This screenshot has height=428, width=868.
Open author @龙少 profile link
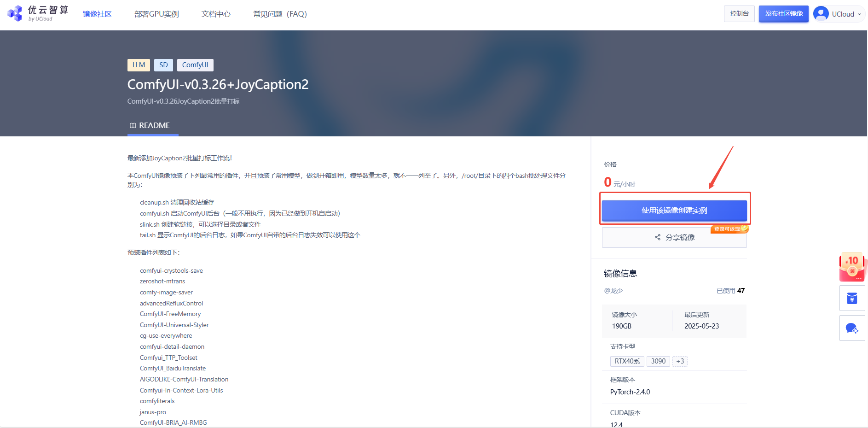click(x=613, y=291)
